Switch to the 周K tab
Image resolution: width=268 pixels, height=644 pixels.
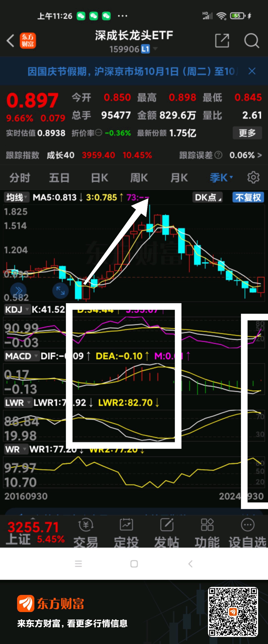139,178
